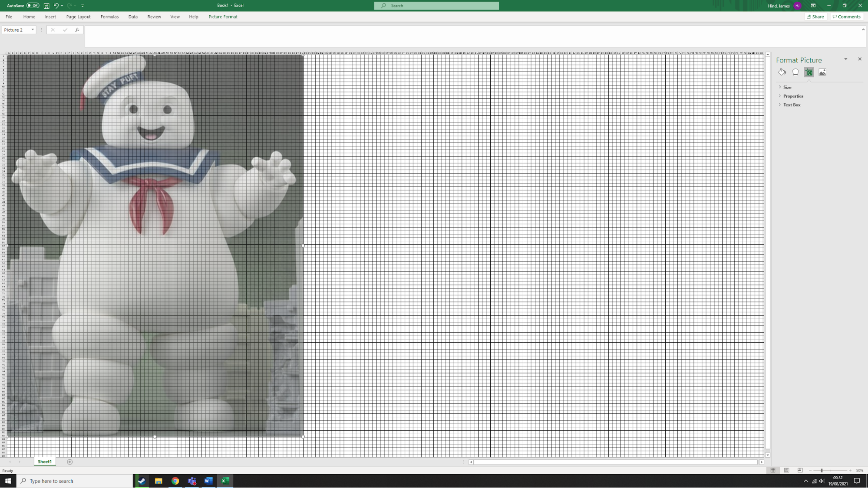Click the zoom out minus button
Screen dimensions: 868x488
point(810,471)
